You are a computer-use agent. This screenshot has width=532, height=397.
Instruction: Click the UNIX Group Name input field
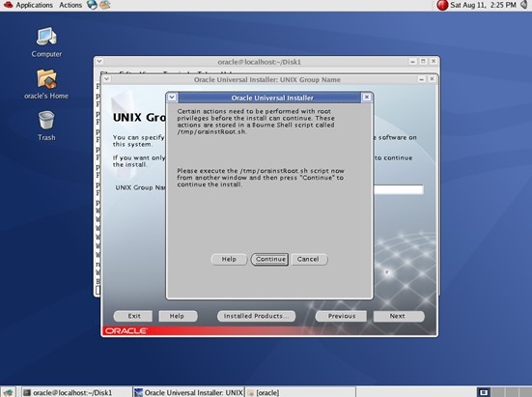click(399, 189)
